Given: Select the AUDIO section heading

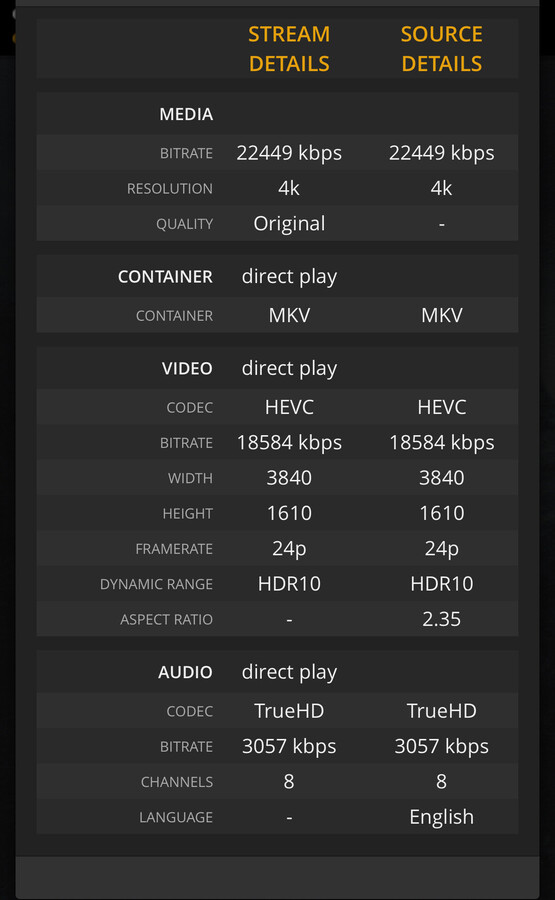Looking at the screenshot, I should pos(185,672).
